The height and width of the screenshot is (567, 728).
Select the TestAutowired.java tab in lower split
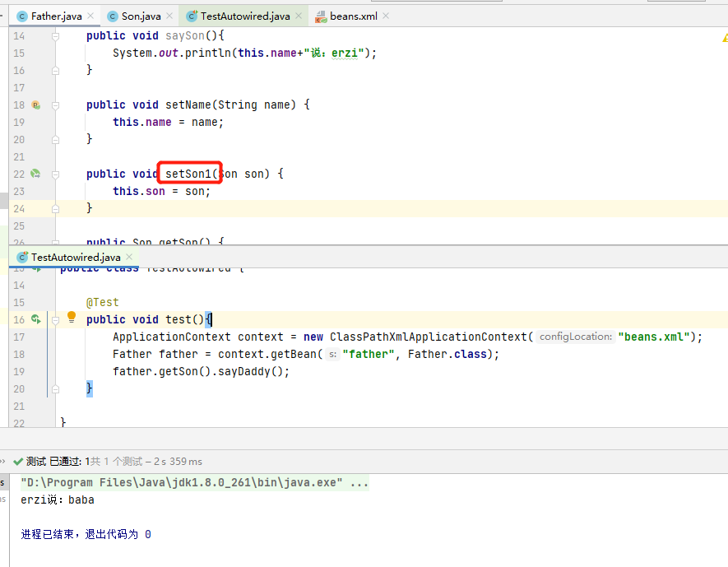pos(75,258)
